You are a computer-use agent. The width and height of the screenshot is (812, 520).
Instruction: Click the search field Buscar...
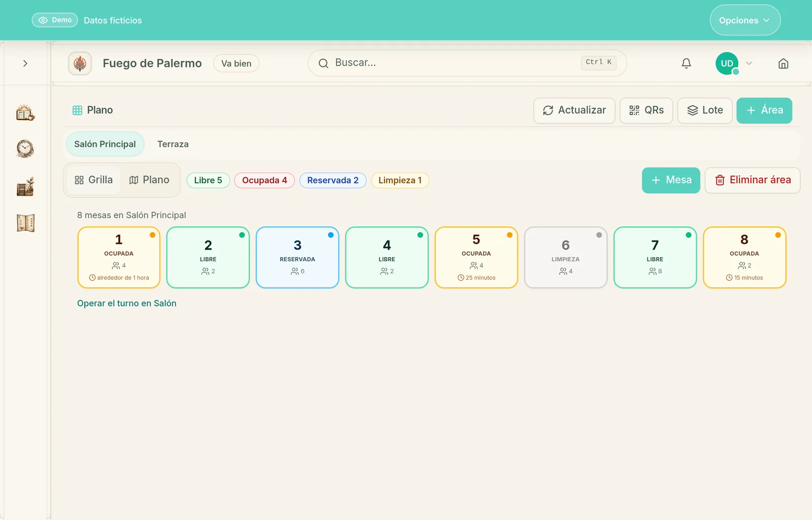(x=467, y=63)
